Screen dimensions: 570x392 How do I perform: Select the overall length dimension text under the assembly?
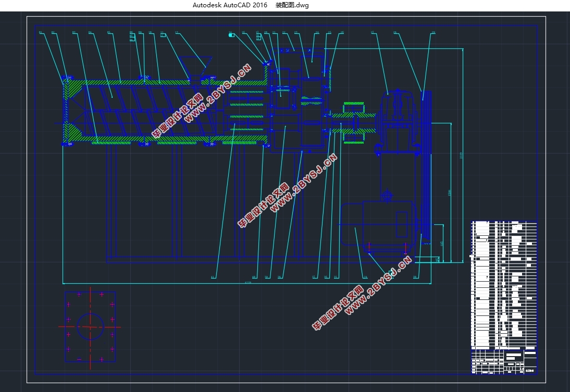[248, 282]
